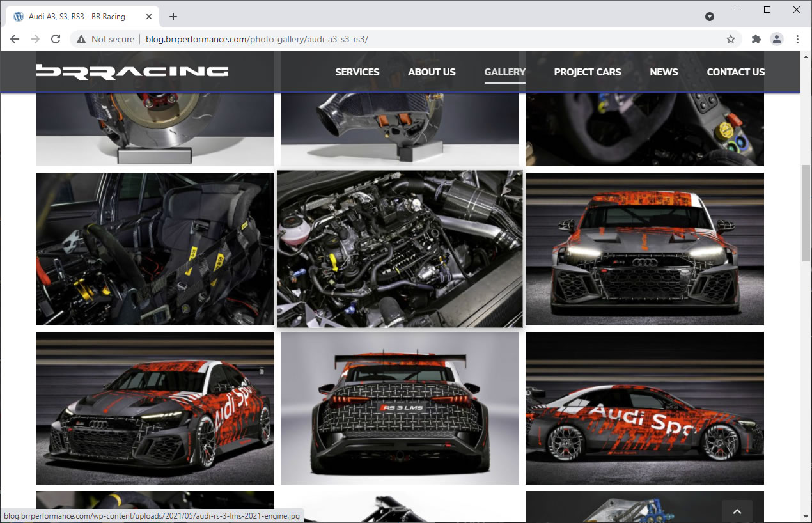Select Gallery in the navigation bar
The image size is (812, 523).
coord(504,72)
